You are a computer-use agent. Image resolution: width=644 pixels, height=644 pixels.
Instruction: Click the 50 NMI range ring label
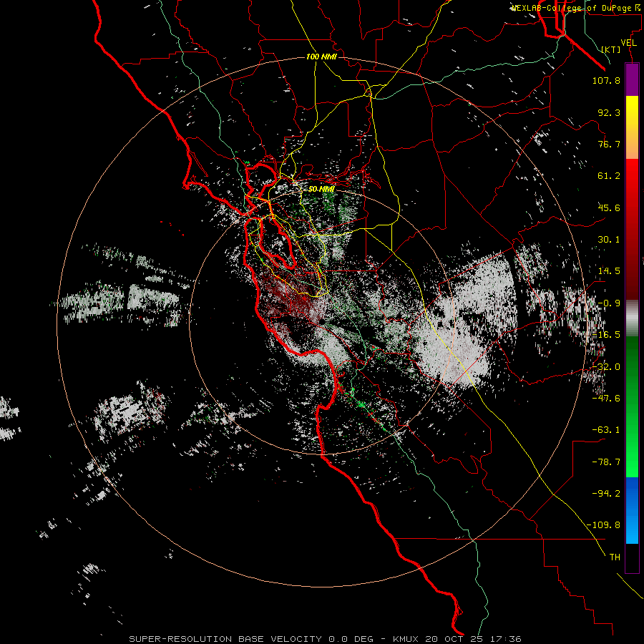[321, 189]
